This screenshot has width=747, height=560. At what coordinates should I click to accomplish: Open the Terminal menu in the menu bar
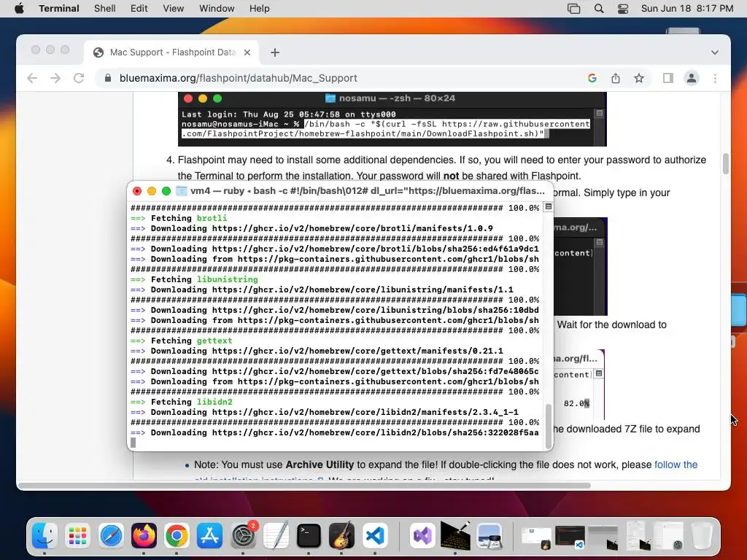59,8
